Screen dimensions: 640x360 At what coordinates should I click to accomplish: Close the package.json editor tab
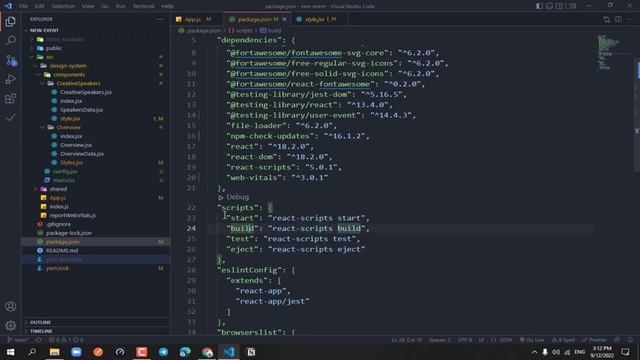(284, 19)
